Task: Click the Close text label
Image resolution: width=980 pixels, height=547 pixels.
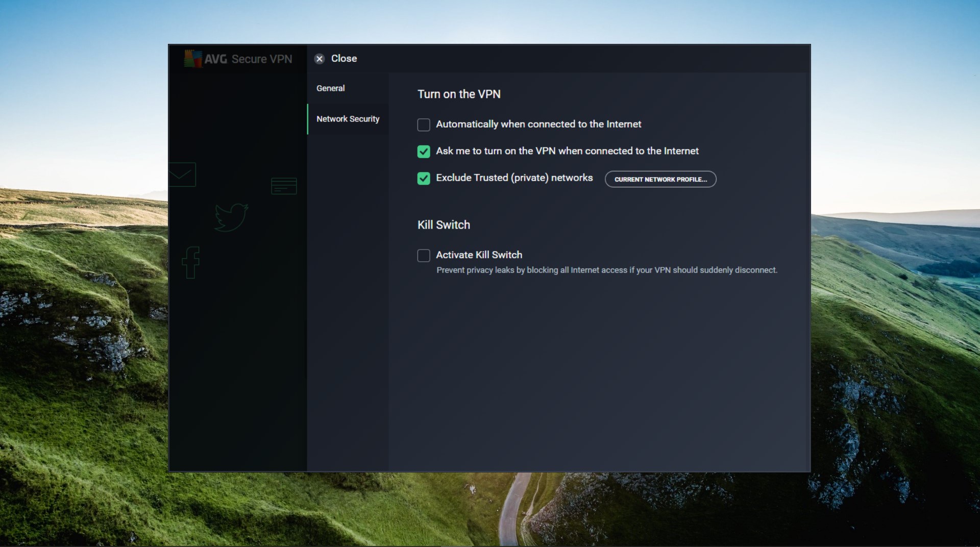Action: 344,59
